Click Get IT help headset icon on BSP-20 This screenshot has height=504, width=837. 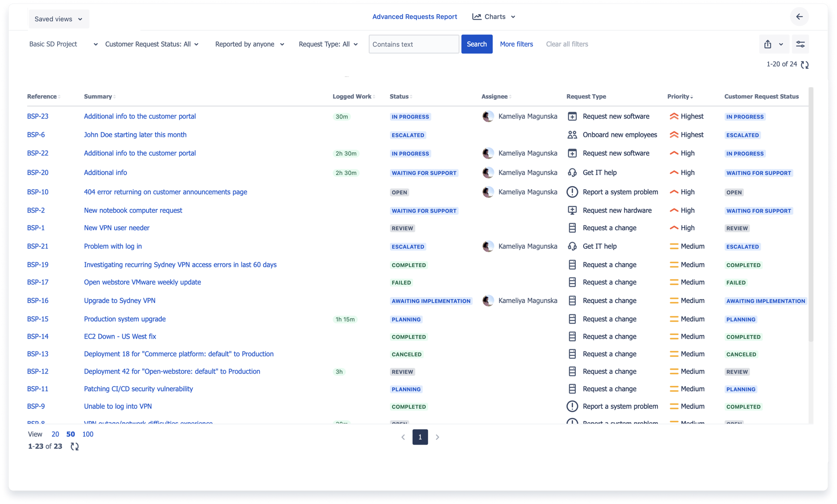[x=572, y=173]
